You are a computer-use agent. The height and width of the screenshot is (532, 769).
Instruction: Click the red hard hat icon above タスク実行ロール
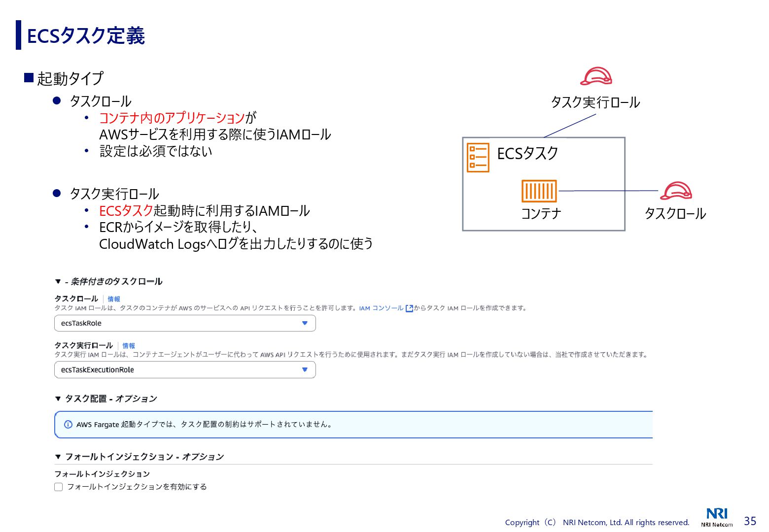[596, 76]
